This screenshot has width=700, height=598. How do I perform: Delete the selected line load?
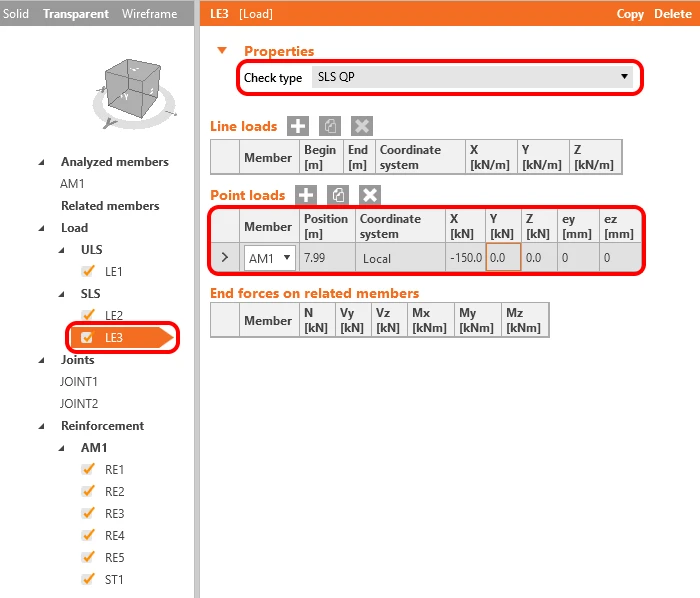362,126
